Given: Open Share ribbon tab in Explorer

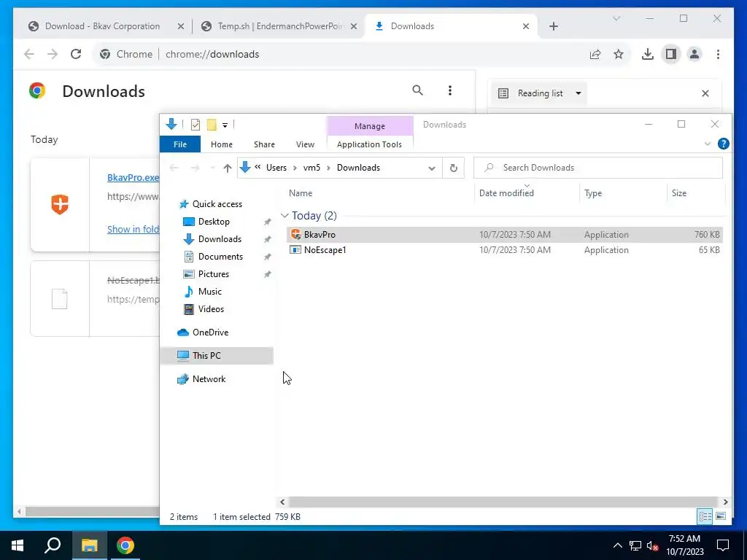Looking at the screenshot, I should (264, 144).
